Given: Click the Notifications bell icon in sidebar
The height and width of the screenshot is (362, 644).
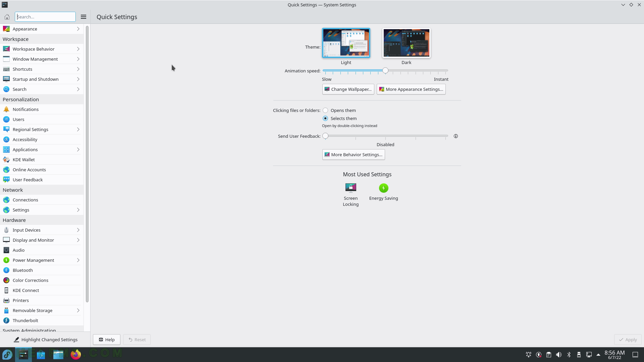Looking at the screenshot, I should click(6, 109).
